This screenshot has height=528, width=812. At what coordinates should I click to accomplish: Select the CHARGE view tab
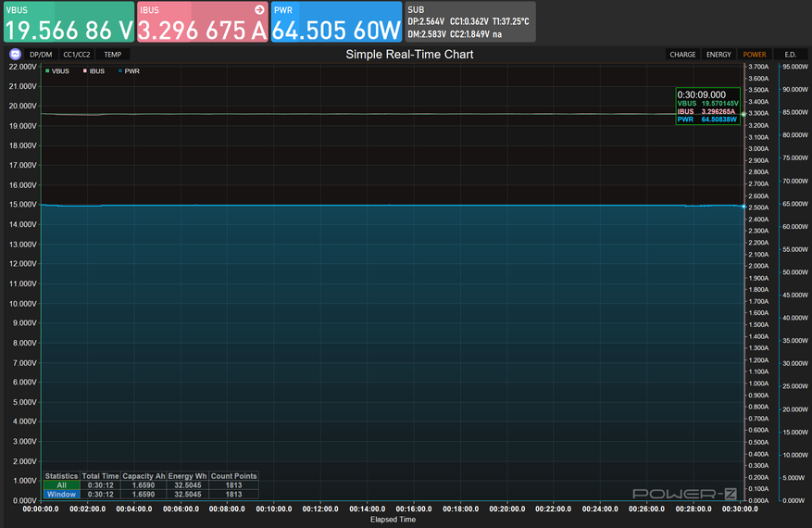point(682,55)
